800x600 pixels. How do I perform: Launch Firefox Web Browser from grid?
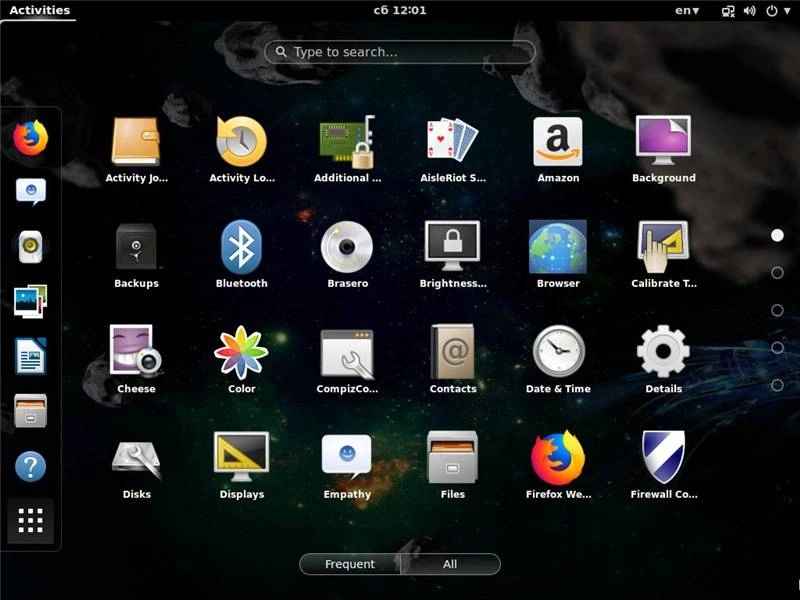coord(558,465)
